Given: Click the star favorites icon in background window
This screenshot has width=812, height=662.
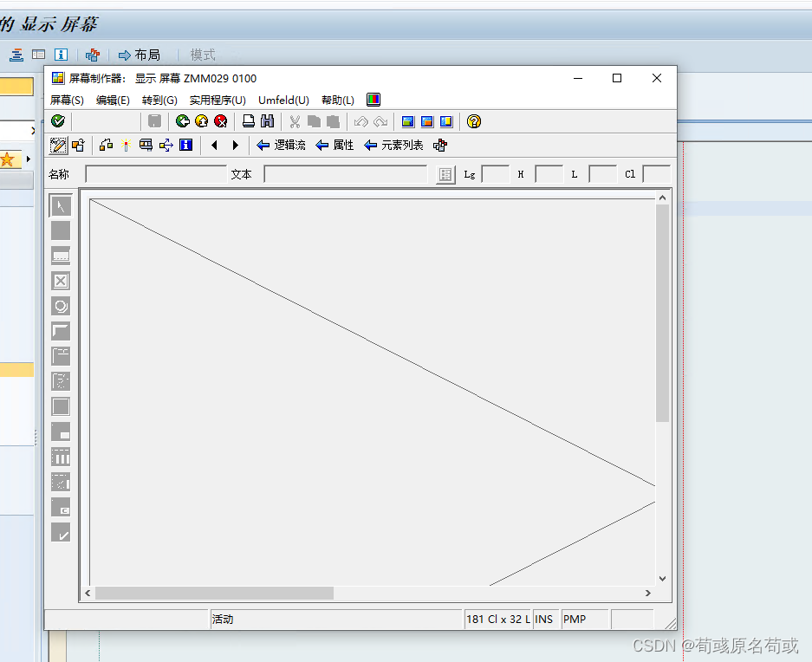Looking at the screenshot, I should pos(7,159).
